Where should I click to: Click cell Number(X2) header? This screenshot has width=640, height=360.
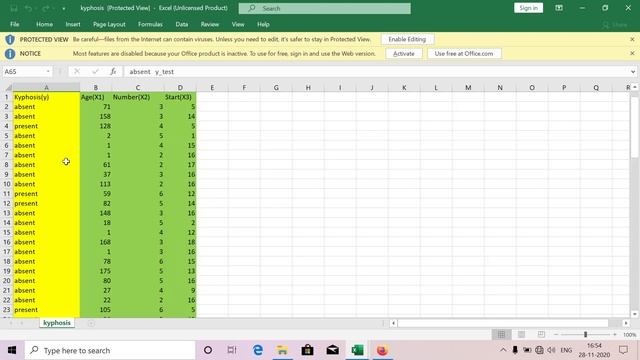click(x=138, y=97)
